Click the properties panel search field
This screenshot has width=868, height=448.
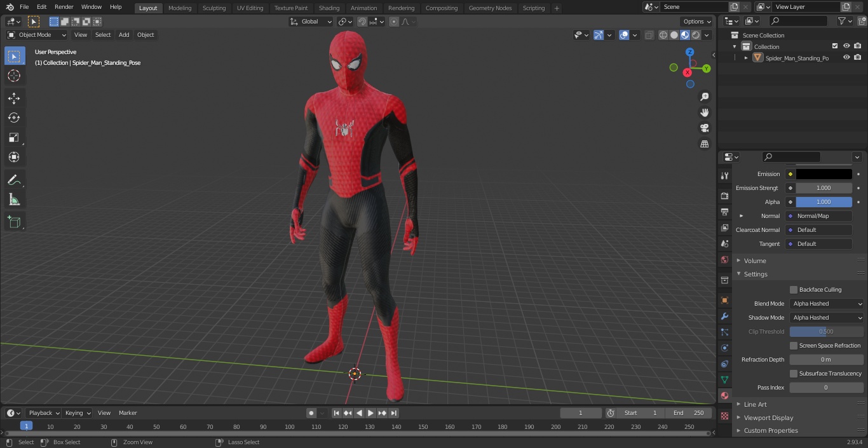pyautogui.click(x=791, y=157)
